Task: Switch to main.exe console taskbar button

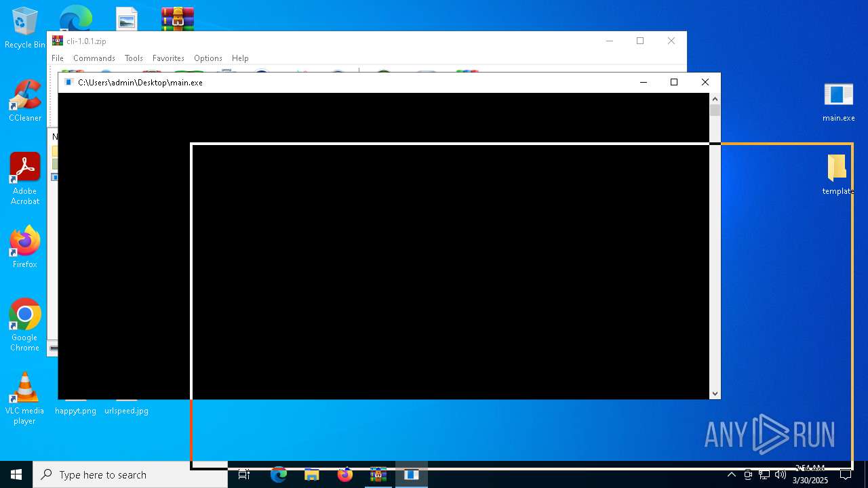Action: (412, 474)
